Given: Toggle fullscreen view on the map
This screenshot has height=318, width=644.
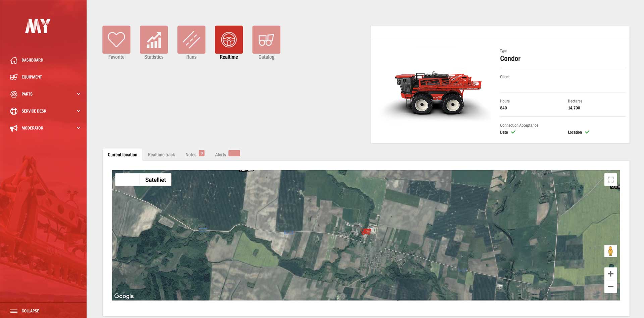Looking at the screenshot, I should point(610,180).
